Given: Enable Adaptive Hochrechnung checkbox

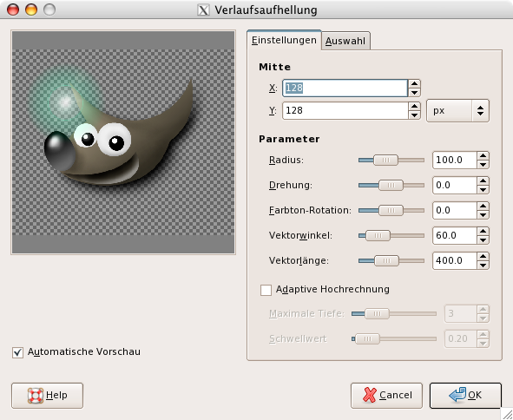Looking at the screenshot, I should click(266, 290).
